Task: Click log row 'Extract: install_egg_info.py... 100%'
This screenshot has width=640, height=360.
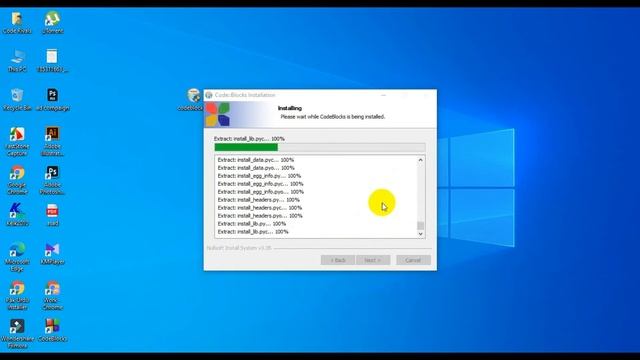Action: coord(259,176)
